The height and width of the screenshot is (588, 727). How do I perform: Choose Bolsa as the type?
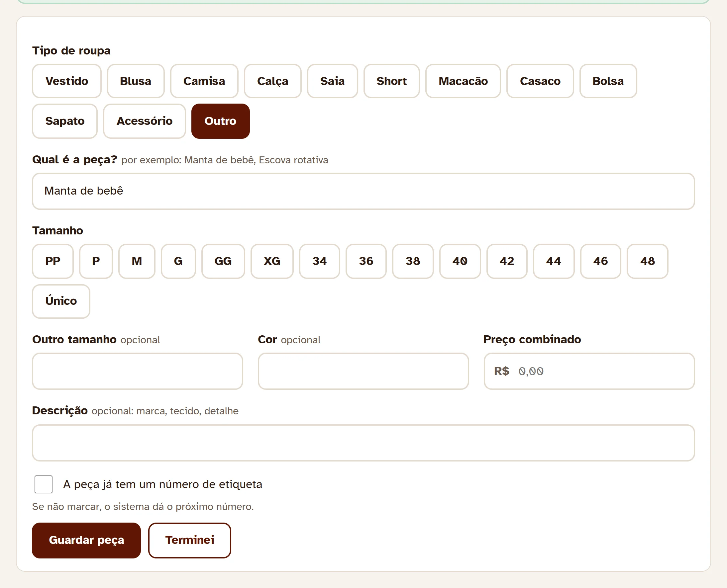(608, 81)
